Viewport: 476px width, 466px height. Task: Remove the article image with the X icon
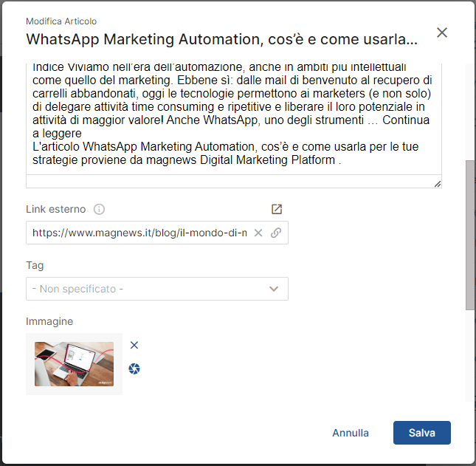click(x=134, y=345)
